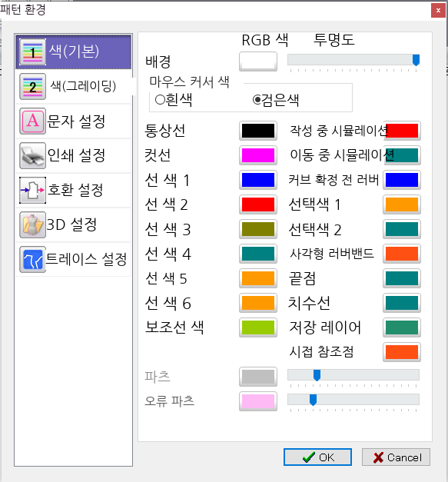Switch to the 트레이스 설정 page
This screenshot has width=448, height=482.
[x=74, y=259]
